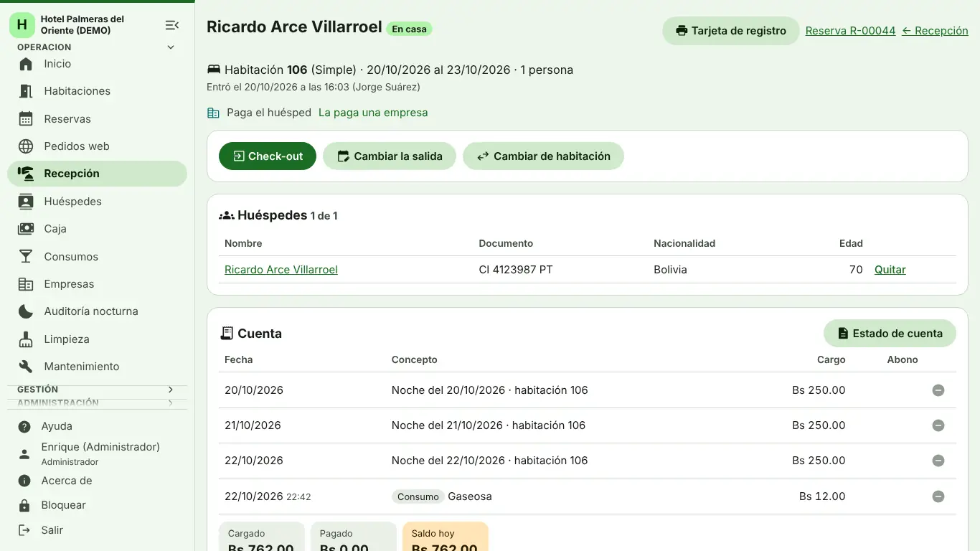The width and height of the screenshot is (980, 551).
Task: Click the Limpieza cleaning icon
Action: coord(26,339)
